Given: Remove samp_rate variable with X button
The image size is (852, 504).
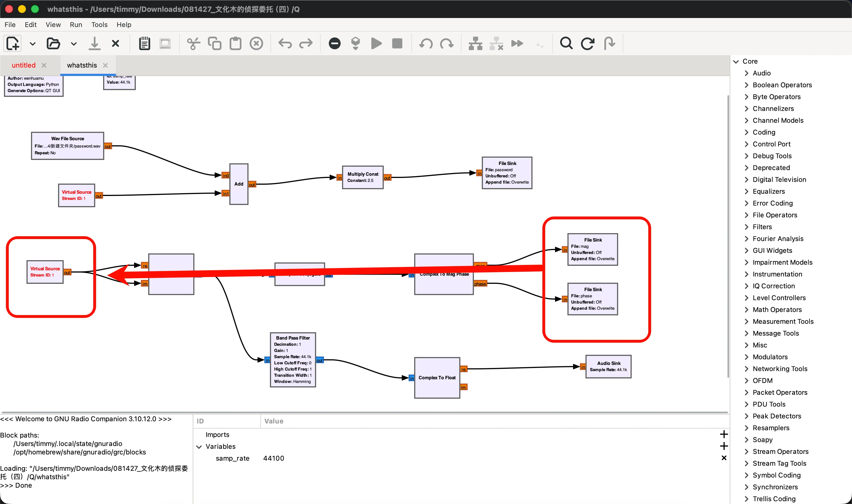Looking at the screenshot, I should tap(724, 458).
